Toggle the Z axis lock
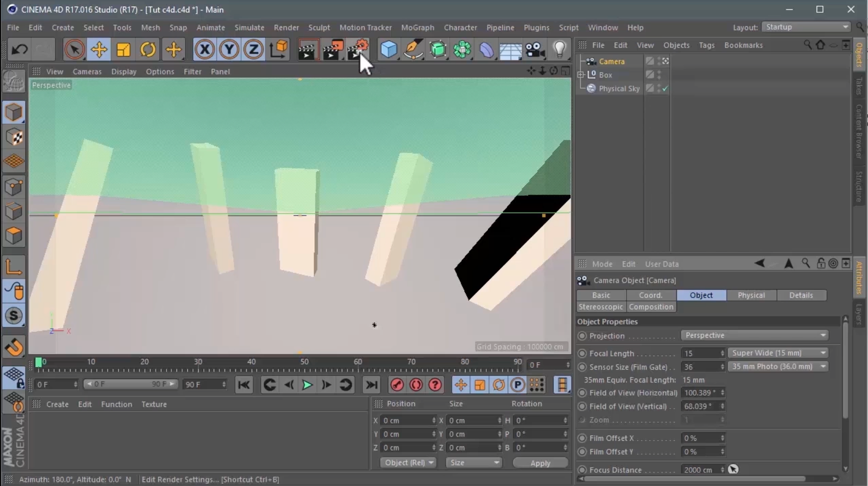 [x=253, y=49]
